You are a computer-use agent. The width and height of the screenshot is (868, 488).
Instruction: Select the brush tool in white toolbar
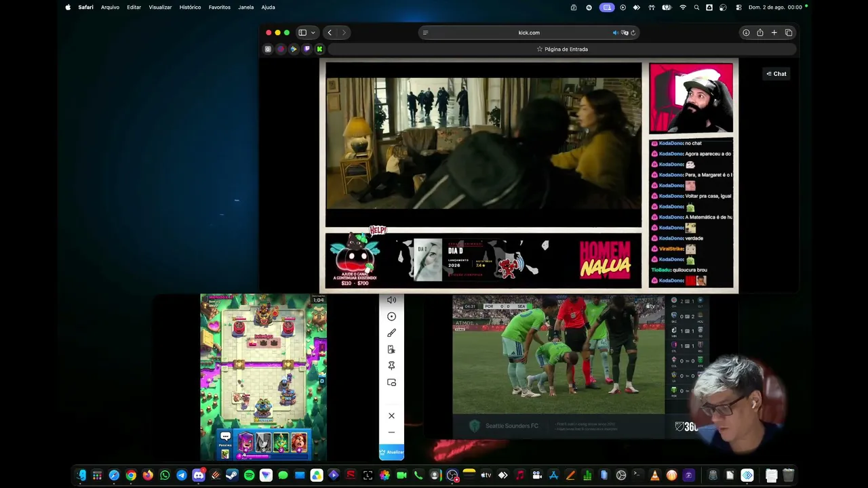click(x=391, y=333)
